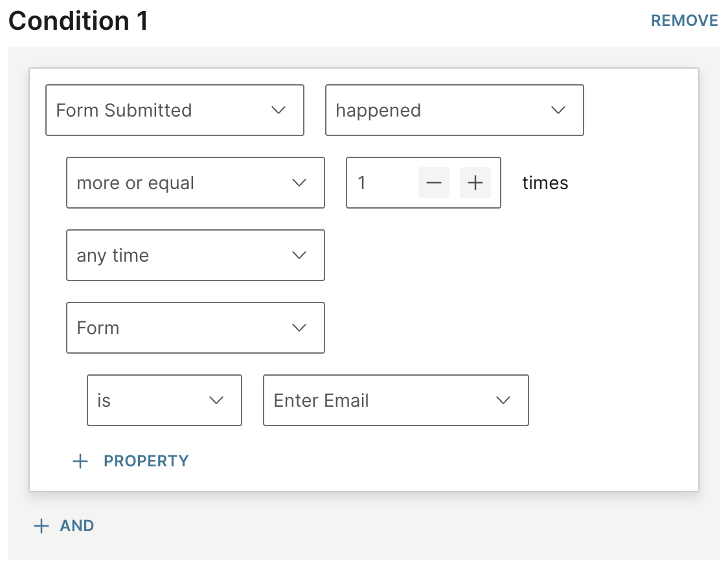Expand the Form property dropdown
The height and width of the screenshot is (570, 728).
click(195, 328)
